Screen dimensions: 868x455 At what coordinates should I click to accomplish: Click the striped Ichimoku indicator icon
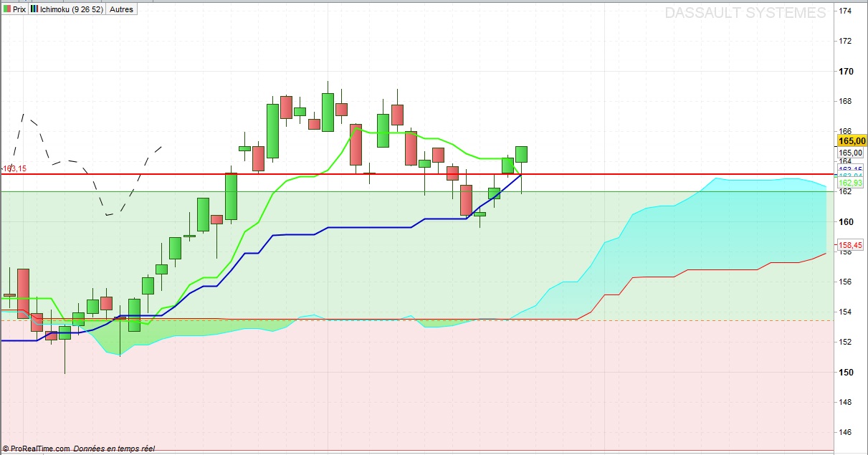[34, 9]
